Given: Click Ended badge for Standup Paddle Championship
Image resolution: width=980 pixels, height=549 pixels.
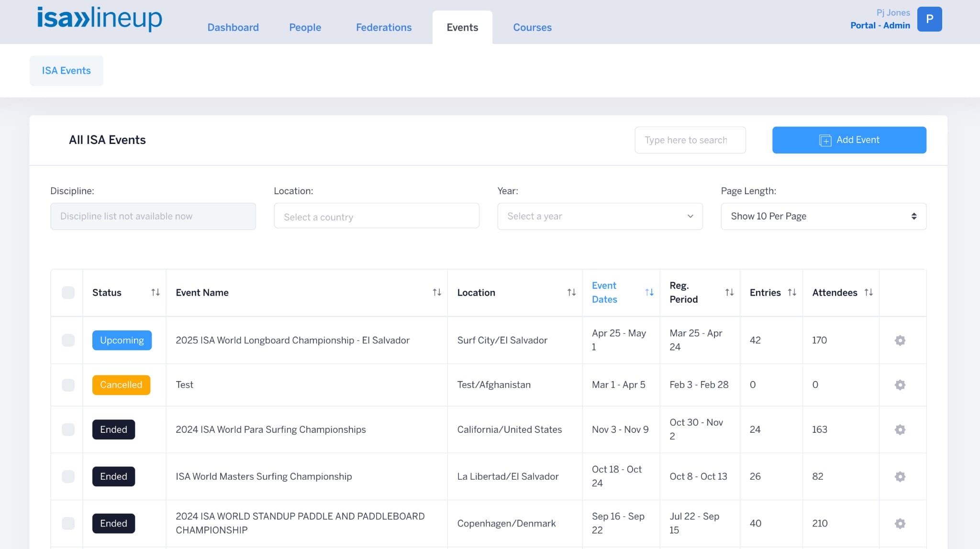Looking at the screenshot, I should pos(113,523).
